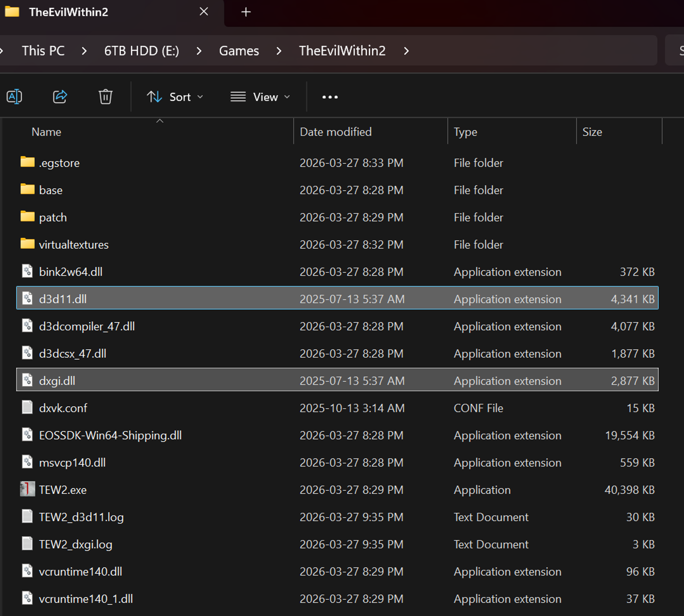Click the patch folder icon
This screenshot has height=616, width=684.
tap(28, 217)
